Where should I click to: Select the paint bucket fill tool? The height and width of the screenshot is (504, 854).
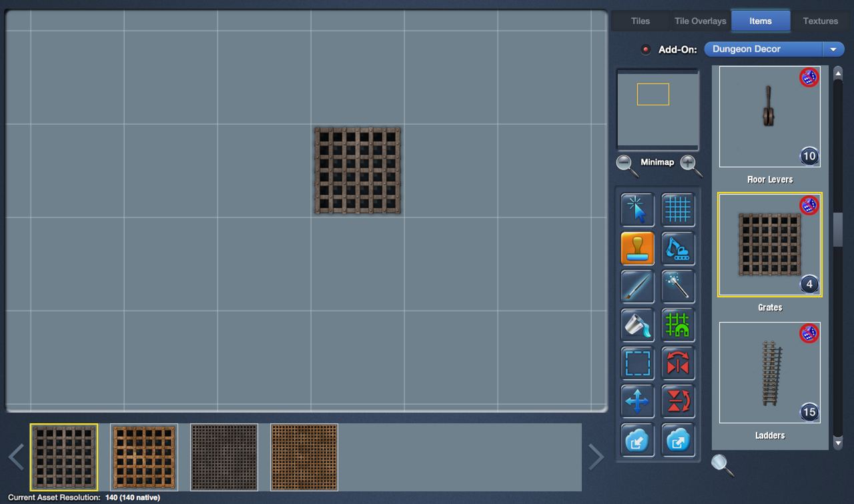[637, 325]
